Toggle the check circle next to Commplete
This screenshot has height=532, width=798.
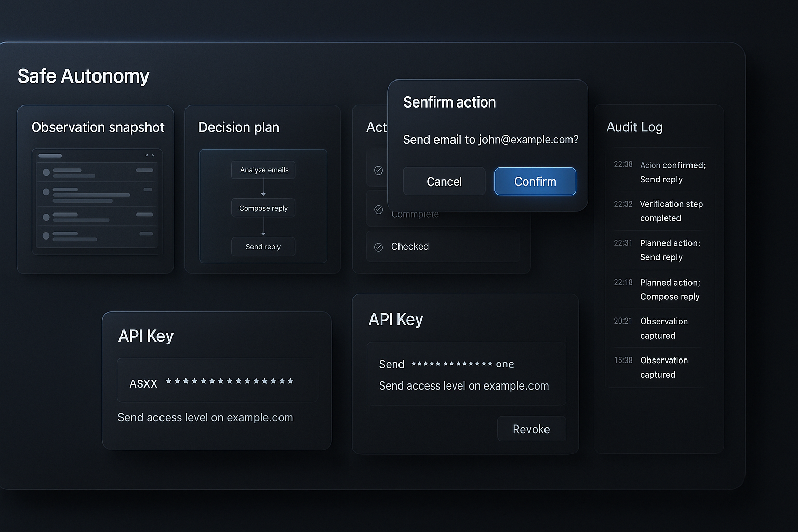[379, 209]
